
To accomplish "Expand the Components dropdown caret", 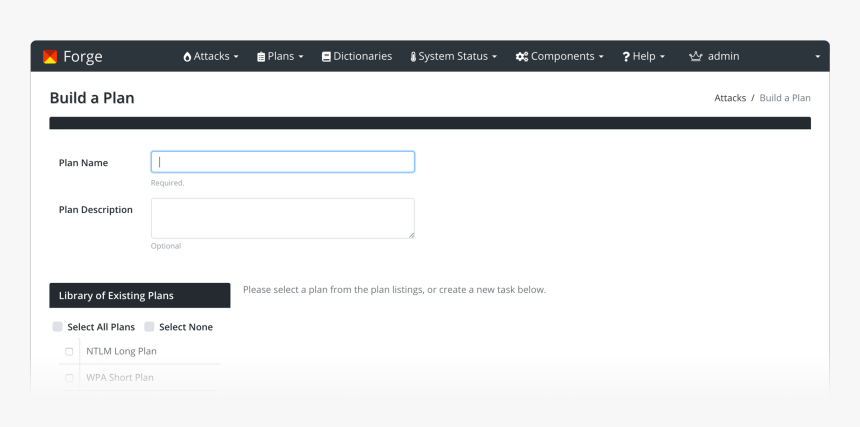I will click(601, 57).
